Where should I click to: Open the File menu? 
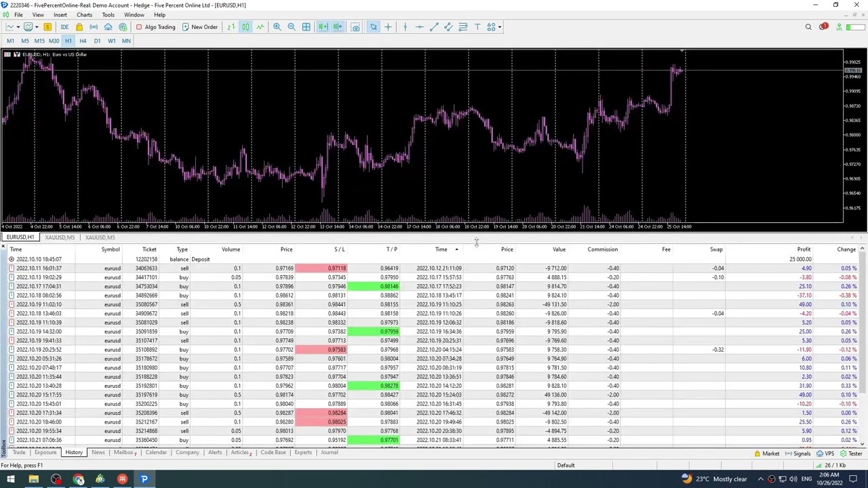[x=18, y=15]
